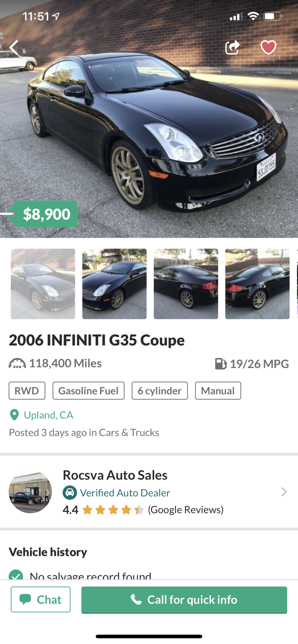This screenshot has width=298, height=644.
Task: Tap the back arrow icon
Action: tap(14, 48)
